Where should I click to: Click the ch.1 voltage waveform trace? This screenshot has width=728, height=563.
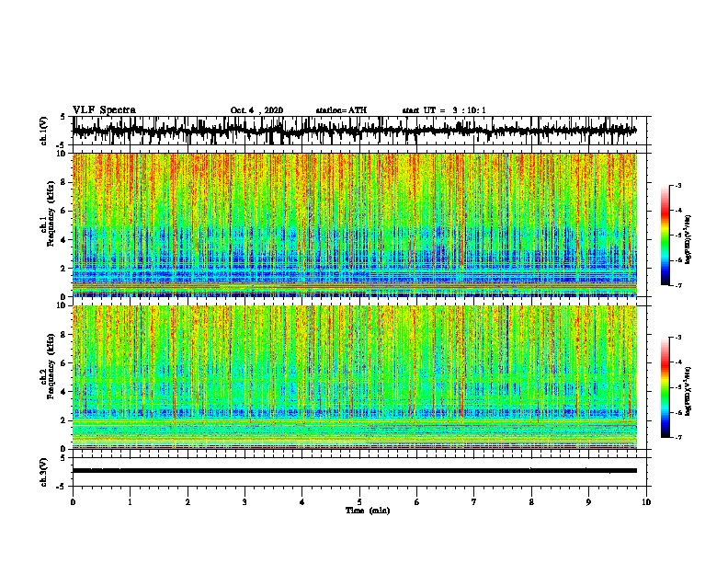354,131
